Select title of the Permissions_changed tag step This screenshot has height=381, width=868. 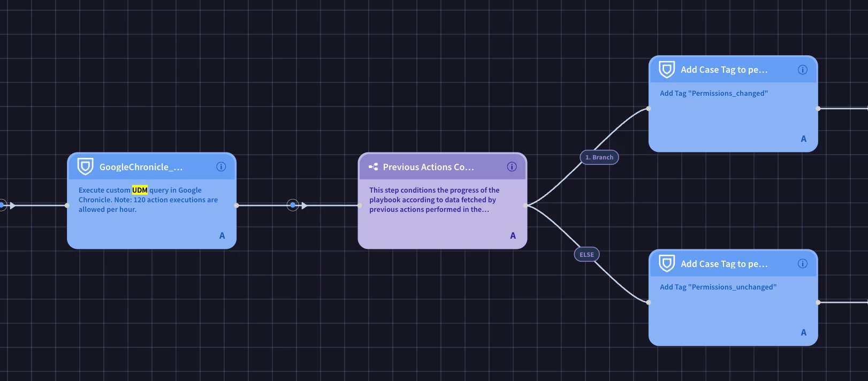click(724, 70)
